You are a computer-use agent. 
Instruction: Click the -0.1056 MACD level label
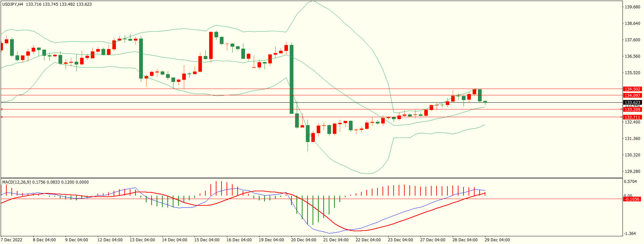[632, 199]
